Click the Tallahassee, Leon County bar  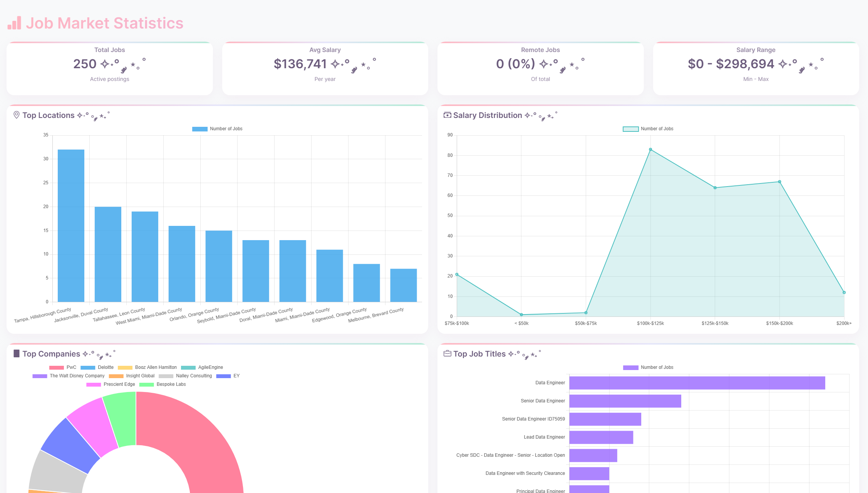click(145, 257)
